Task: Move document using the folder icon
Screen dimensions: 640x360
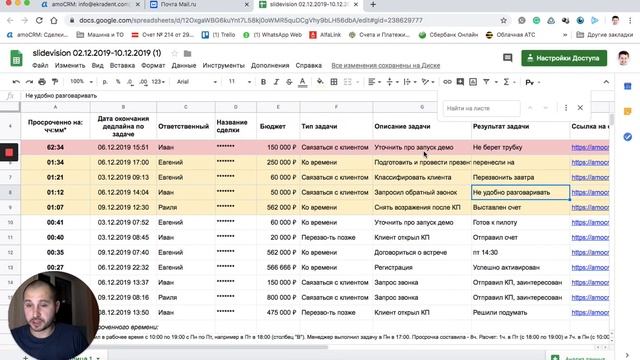Action: click(x=187, y=53)
